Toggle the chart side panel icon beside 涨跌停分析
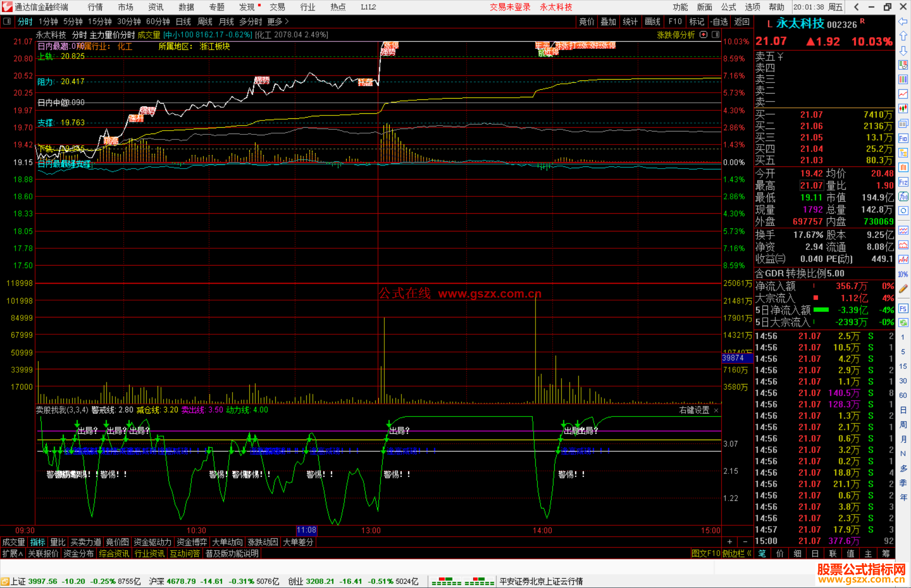911x588 pixels. tap(716, 35)
